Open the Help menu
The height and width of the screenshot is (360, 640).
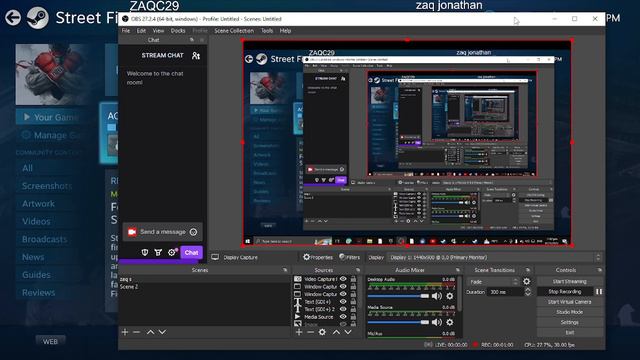tap(285, 31)
